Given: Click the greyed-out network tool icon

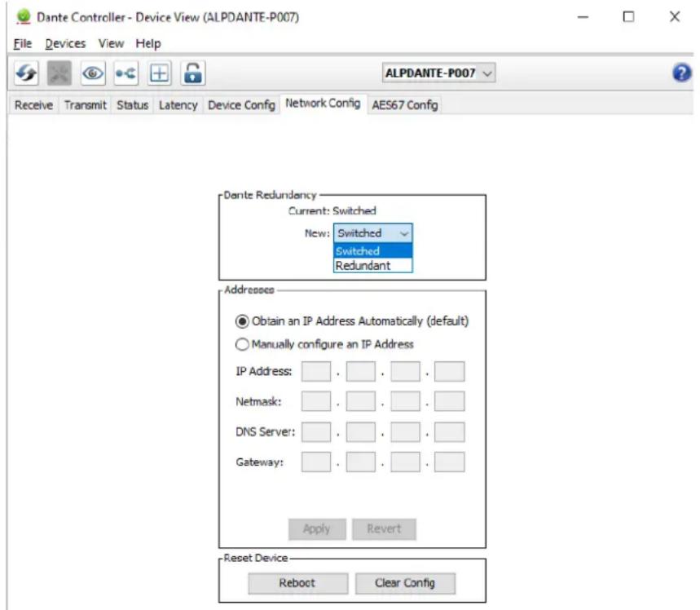Looking at the screenshot, I should (59, 73).
